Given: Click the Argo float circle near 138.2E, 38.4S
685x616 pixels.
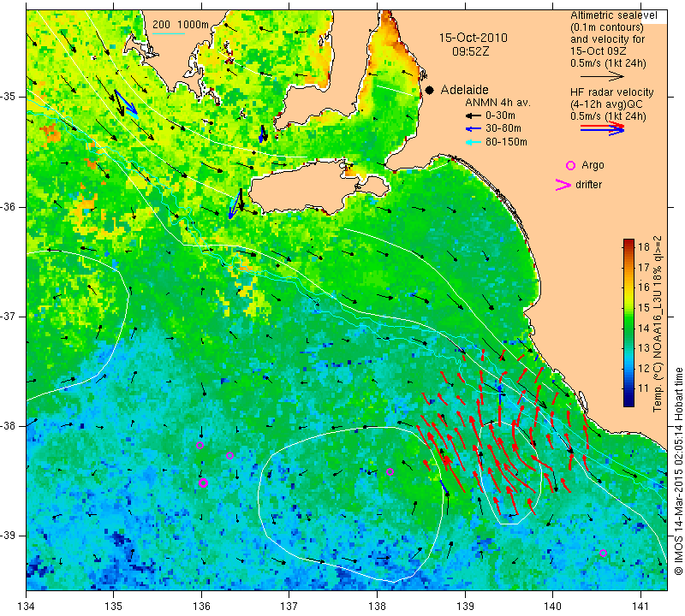Looking at the screenshot, I should click(390, 471).
